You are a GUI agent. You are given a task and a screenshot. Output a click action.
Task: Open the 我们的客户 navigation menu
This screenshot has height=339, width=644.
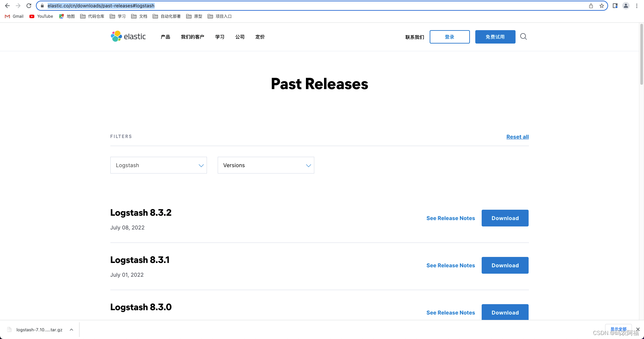[x=193, y=37]
